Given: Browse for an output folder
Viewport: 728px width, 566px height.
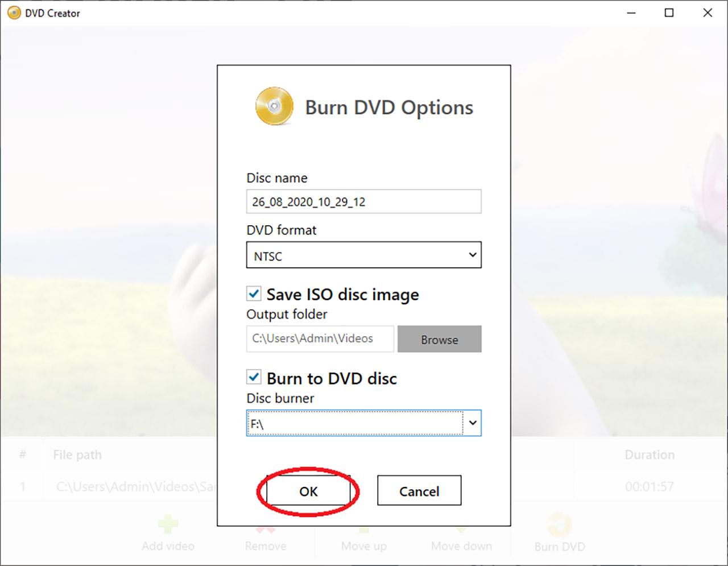Looking at the screenshot, I should click(439, 339).
